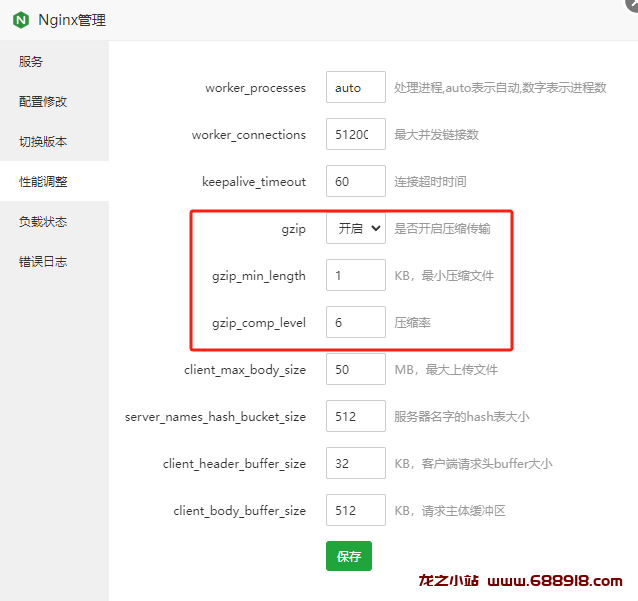Screen dimensions: 638x601
Task: Focus the client_header_buffer_size input field
Action: point(356,463)
